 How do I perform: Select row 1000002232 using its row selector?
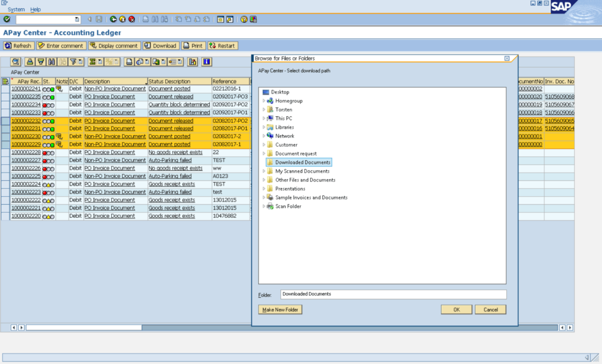[x=5, y=121]
